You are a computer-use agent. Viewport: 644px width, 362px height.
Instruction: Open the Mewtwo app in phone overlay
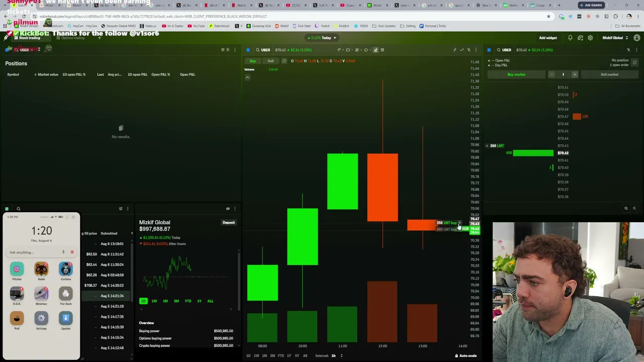(x=41, y=294)
